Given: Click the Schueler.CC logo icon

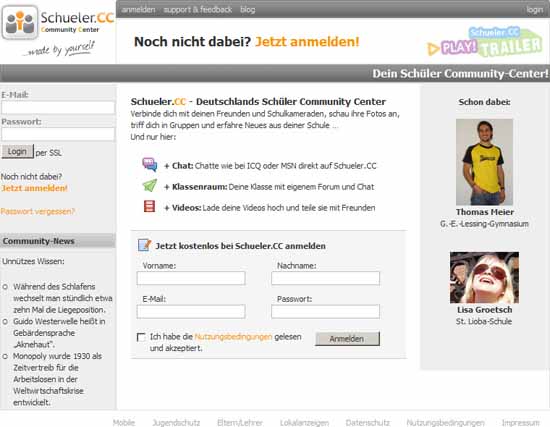Looking at the screenshot, I should [20, 22].
